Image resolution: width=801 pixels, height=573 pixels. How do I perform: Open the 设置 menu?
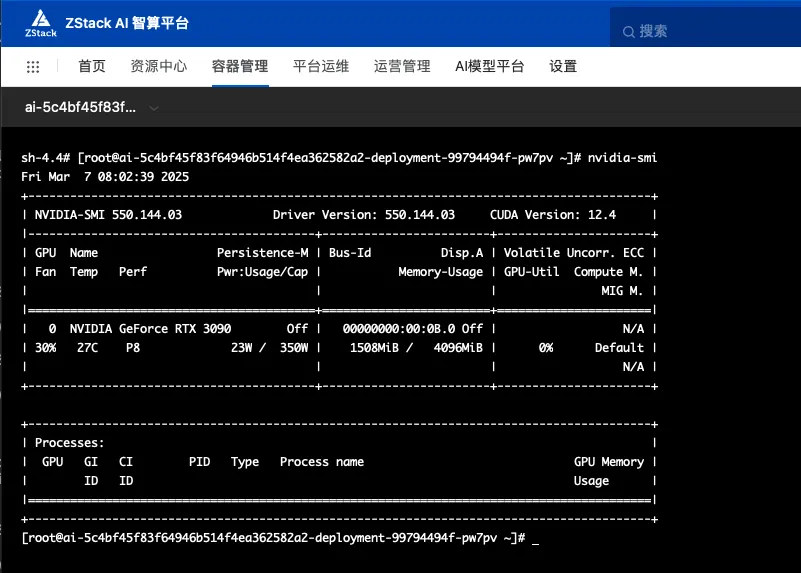[x=563, y=66]
